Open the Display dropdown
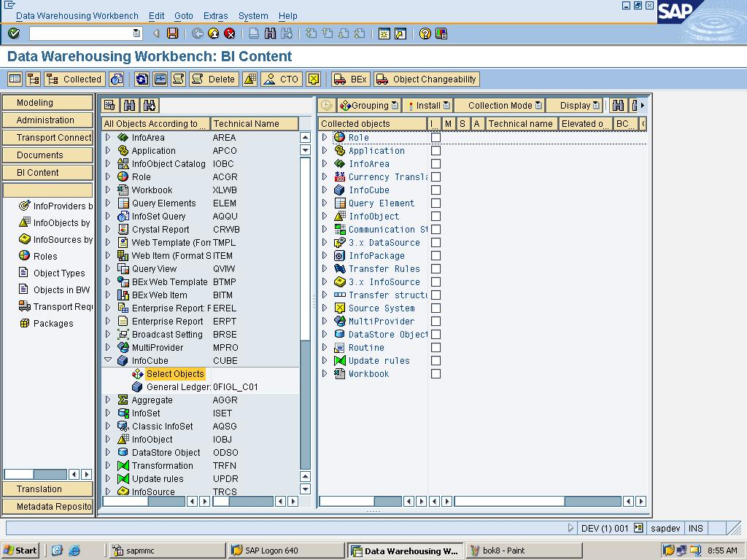The width and height of the screenshot is (747, 560). coord(575,105)
